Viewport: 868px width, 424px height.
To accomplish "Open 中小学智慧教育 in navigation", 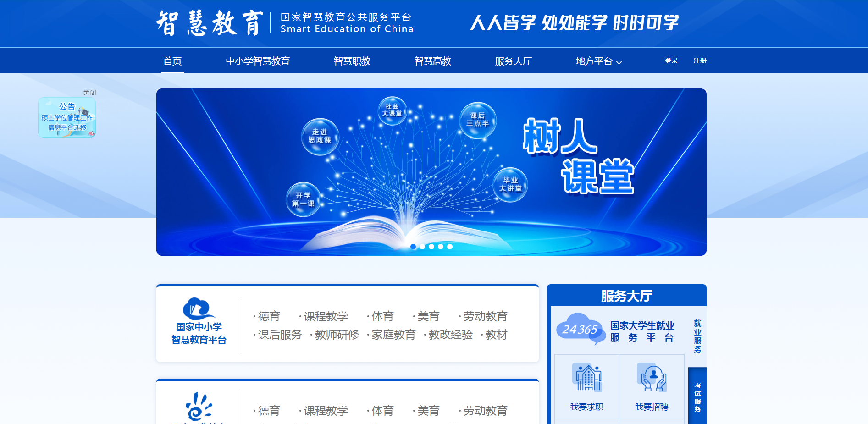I will (258, 61).
